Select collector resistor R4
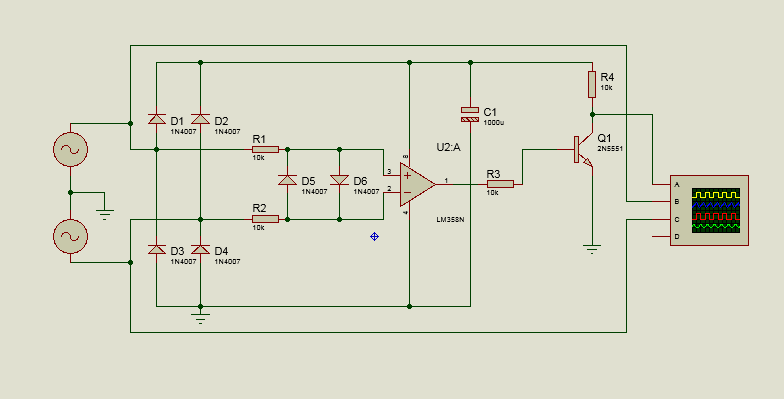The image size is (784, 399). [x=592, y=84]
